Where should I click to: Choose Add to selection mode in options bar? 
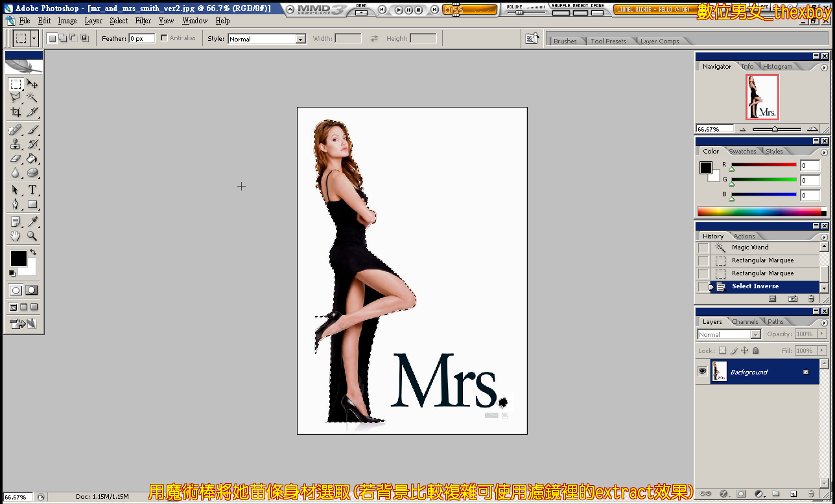[x=62, y=38]
